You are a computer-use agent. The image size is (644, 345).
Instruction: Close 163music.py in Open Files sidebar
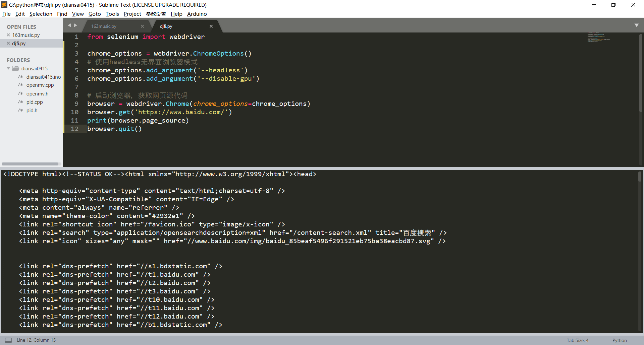8,35
